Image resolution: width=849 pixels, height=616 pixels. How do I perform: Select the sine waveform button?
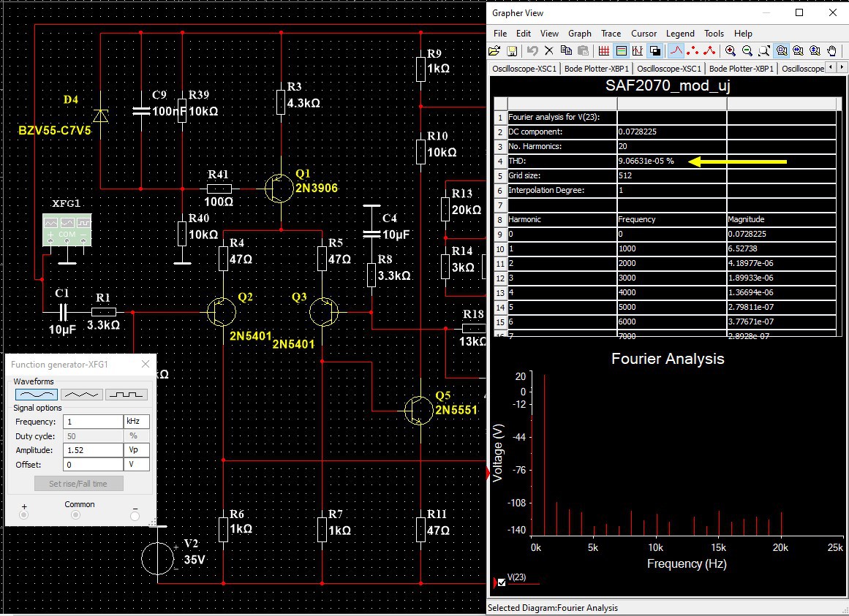[x=36, y=394]
